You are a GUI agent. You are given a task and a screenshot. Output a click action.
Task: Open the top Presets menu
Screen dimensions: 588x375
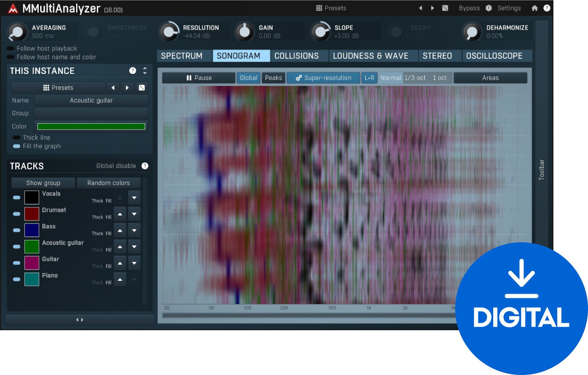click(x=331, y=8)
